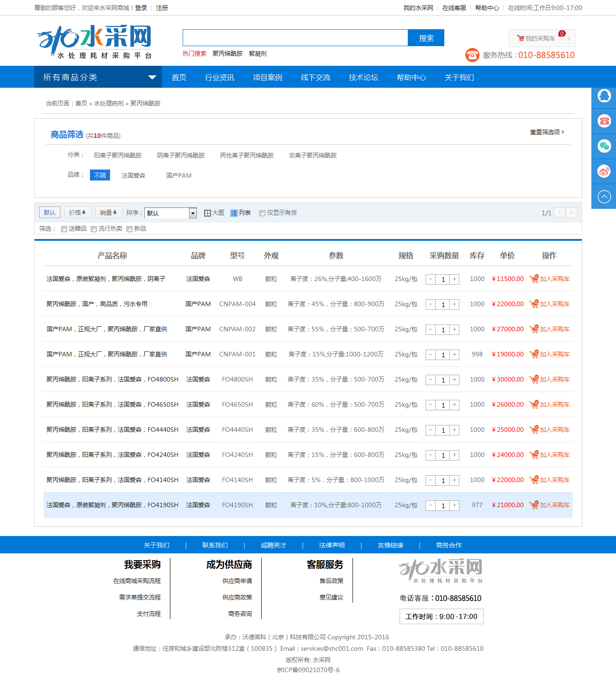Switch to 大图 grid view
Image resolution: width=616 pixels, height=674 pixels.
click(x=214, y=213)
